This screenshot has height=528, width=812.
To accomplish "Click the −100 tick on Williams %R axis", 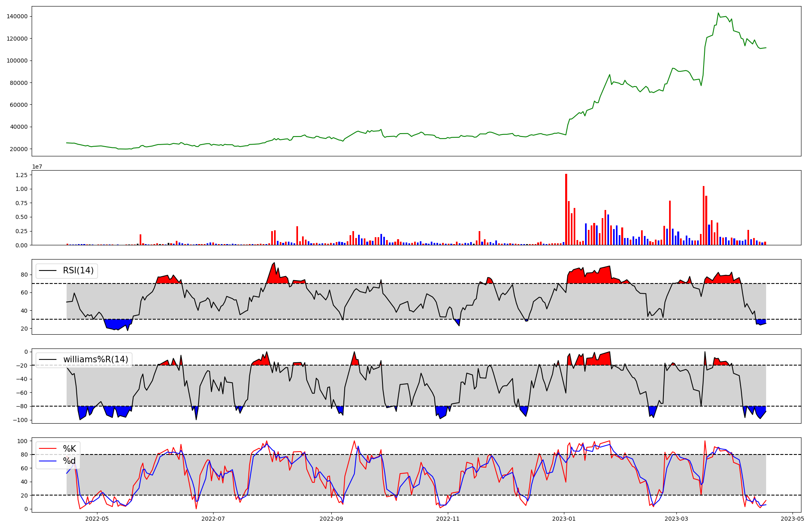I will (x=19, y=420).
